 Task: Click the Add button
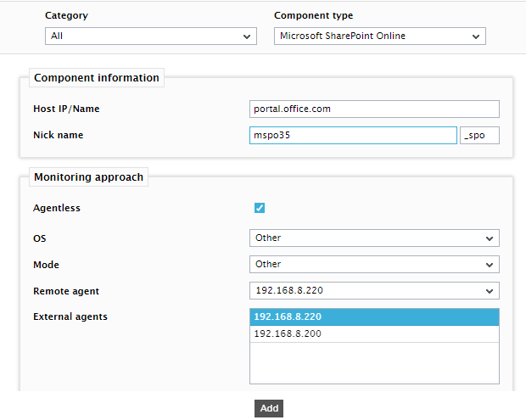(x=269, y=408)
